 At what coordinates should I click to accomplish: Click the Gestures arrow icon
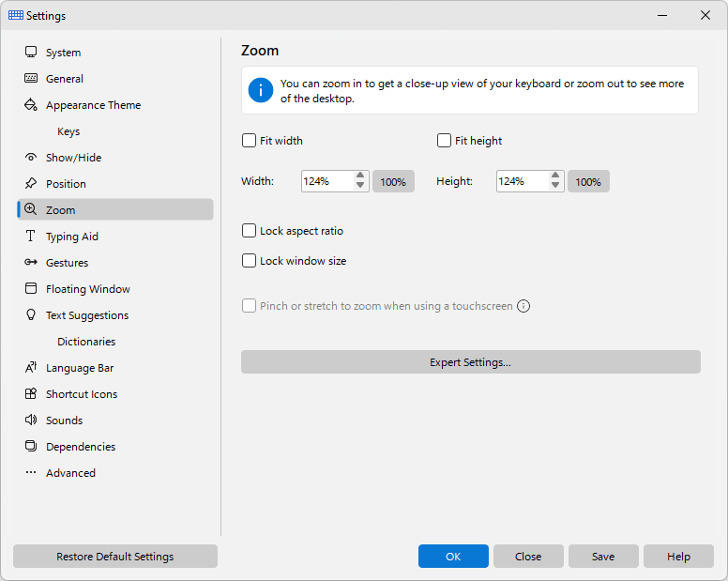click(31, 263)
